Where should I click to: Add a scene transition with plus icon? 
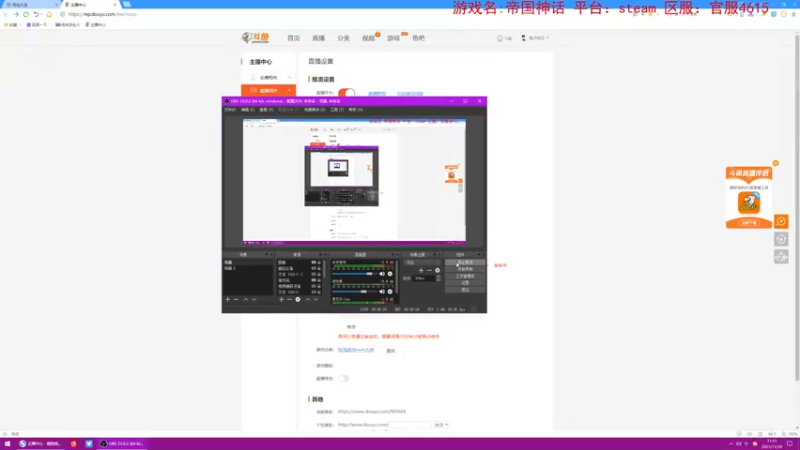tap(421, 270)
